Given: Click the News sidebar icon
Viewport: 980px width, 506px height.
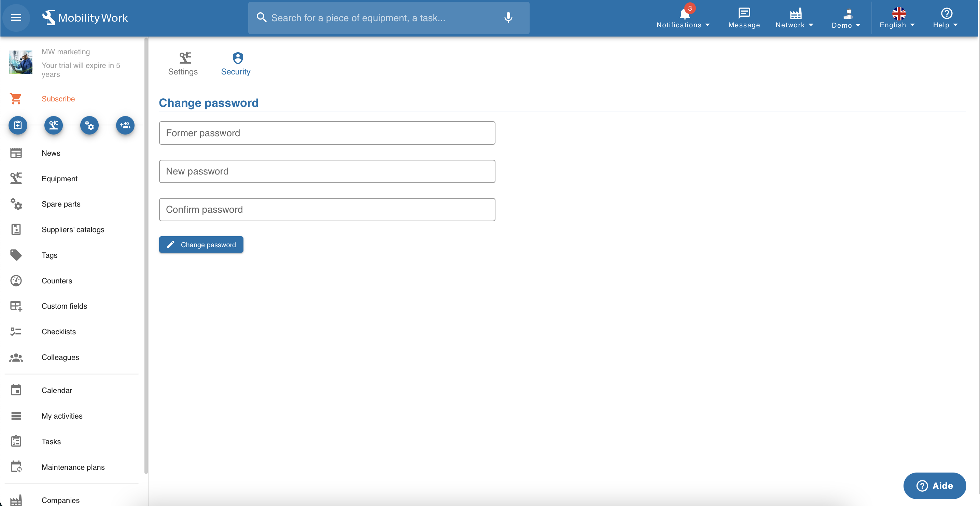Looking at the screenshot, I should tap(16, 153).
